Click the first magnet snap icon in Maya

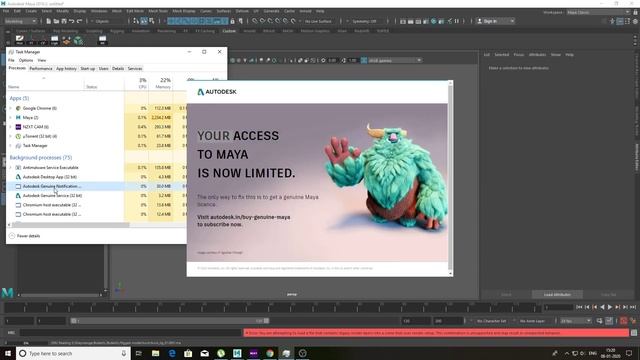click(255, 21)
